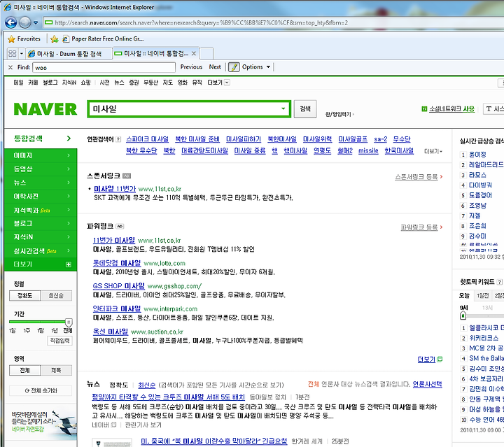Click Next in the Find bar

tap(215, 66)
